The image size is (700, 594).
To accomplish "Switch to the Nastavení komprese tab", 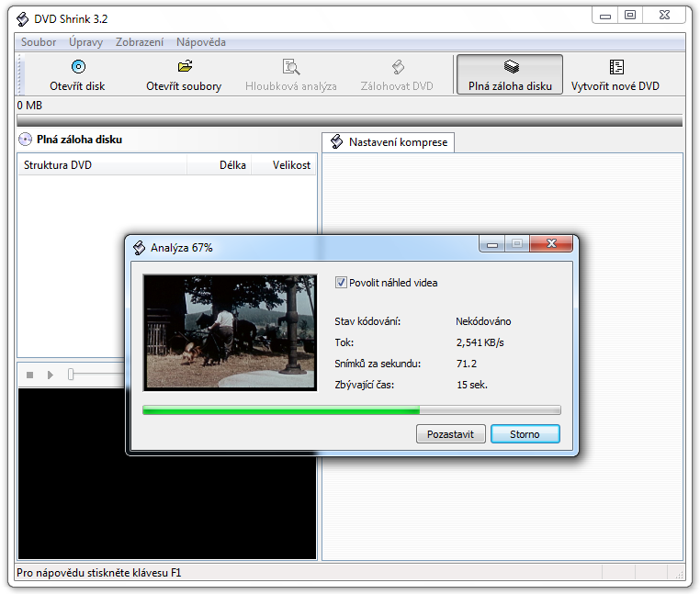I will (x=389, y=142).
